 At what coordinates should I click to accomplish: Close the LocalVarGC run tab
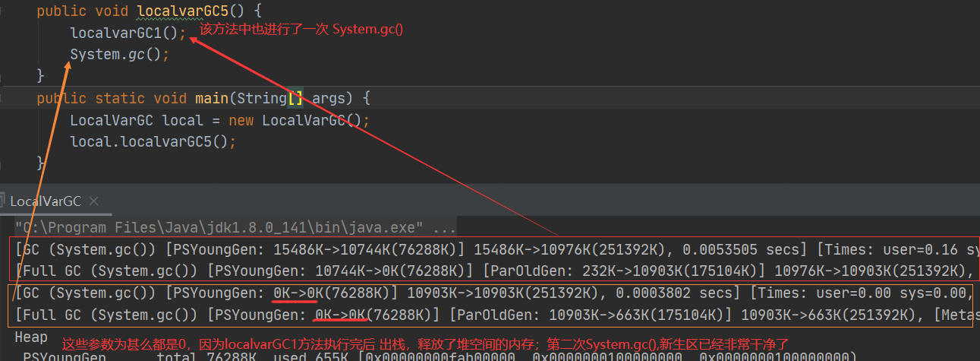tap(95, 202)
